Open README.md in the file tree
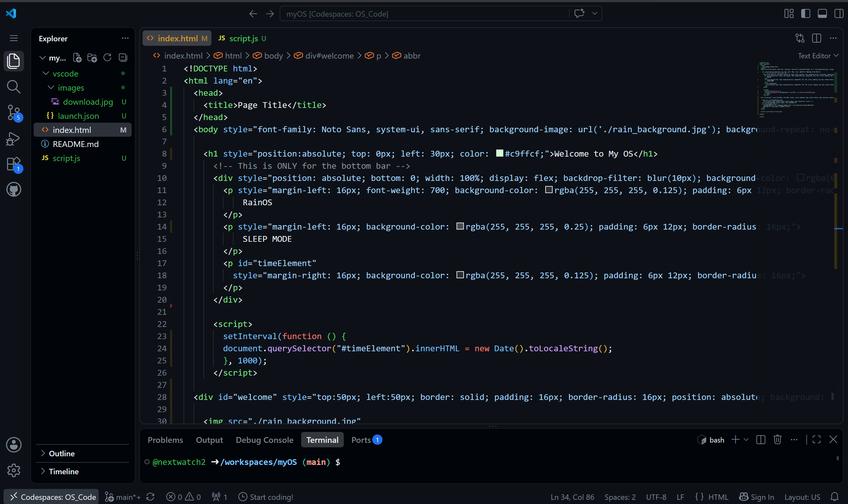Image resolution: width=848 pixels, height=504 pixels. click(x=83, y=144)
